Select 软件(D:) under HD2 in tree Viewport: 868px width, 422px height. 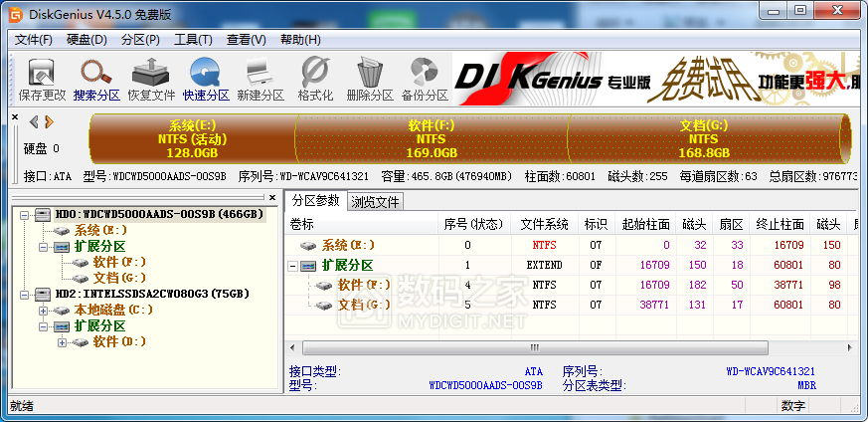tap(119, 341)
